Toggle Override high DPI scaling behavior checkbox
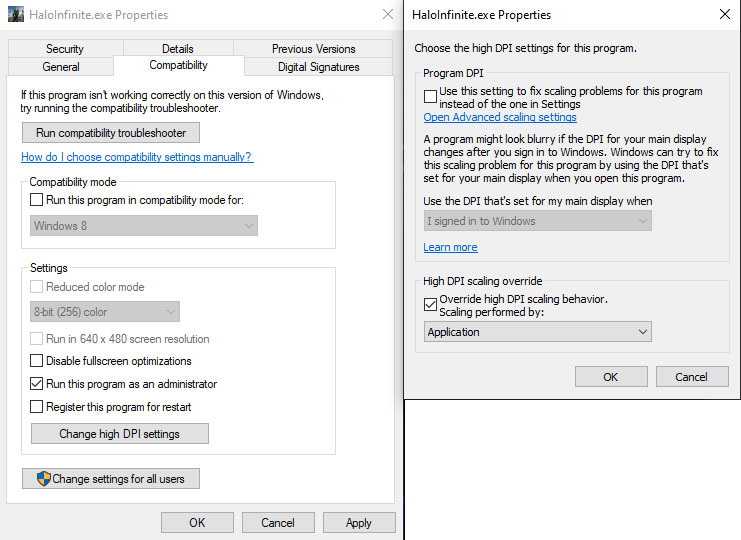741x540 pixels. pyautogui.click(x=430, y=304)
